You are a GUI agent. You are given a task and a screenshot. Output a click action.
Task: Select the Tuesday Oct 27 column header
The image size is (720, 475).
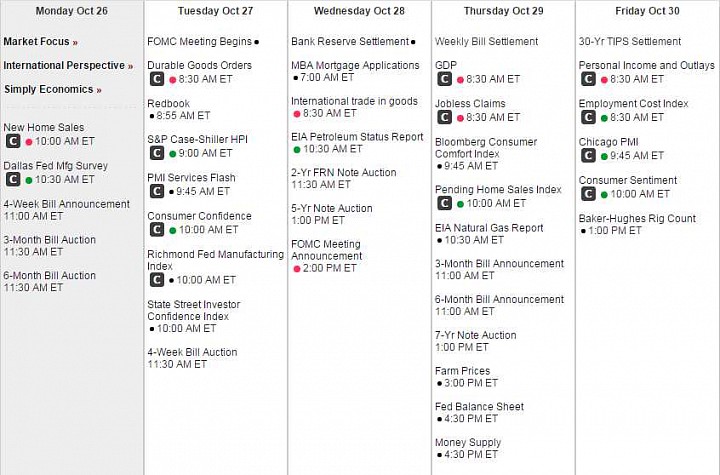(x=215, y=11)
